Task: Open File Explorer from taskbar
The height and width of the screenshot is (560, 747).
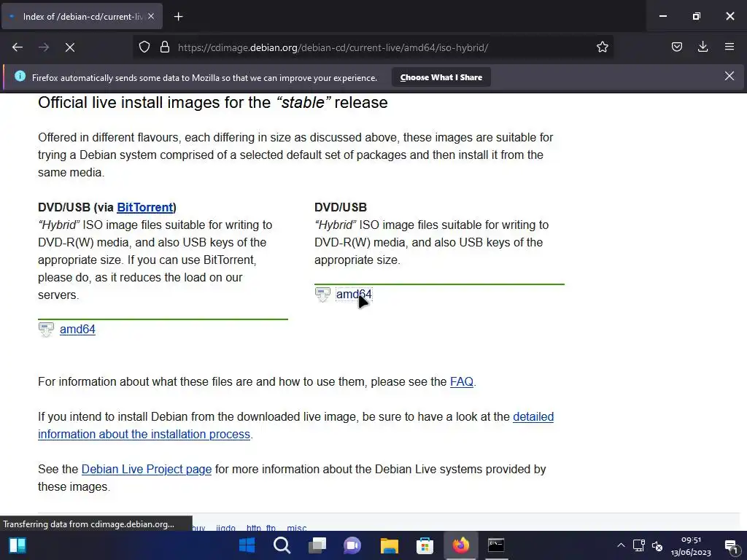Action: click(x=389, y=545)
